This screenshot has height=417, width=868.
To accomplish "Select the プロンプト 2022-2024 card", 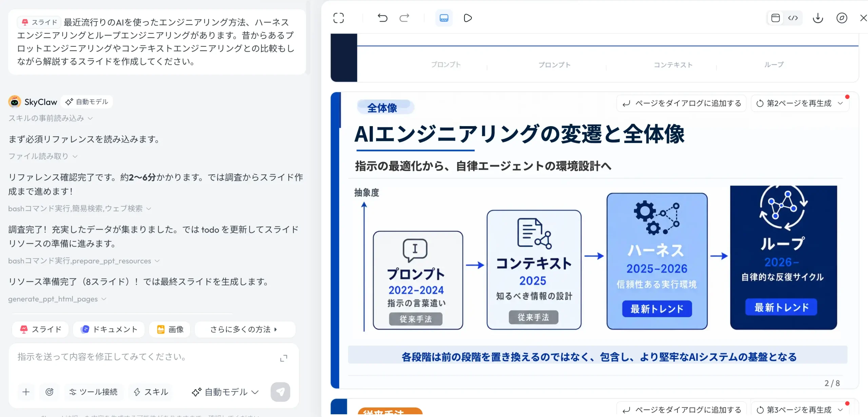I will 418,280.
